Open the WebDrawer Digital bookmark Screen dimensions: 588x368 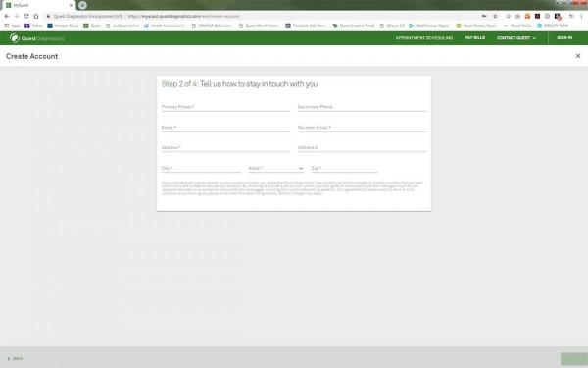coord(428,26)
